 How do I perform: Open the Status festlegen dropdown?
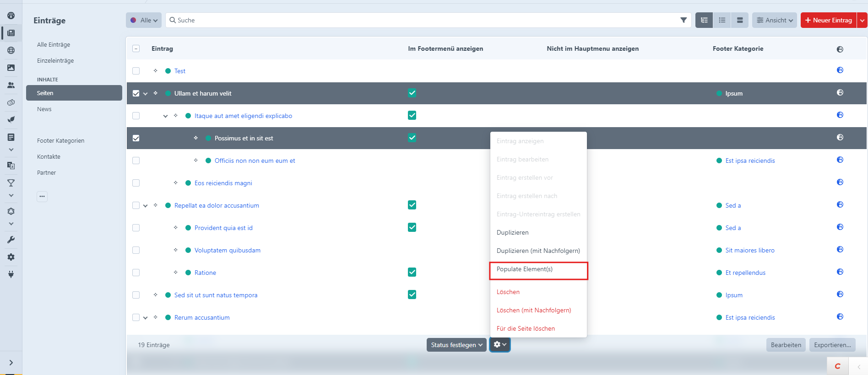(456, 345)
